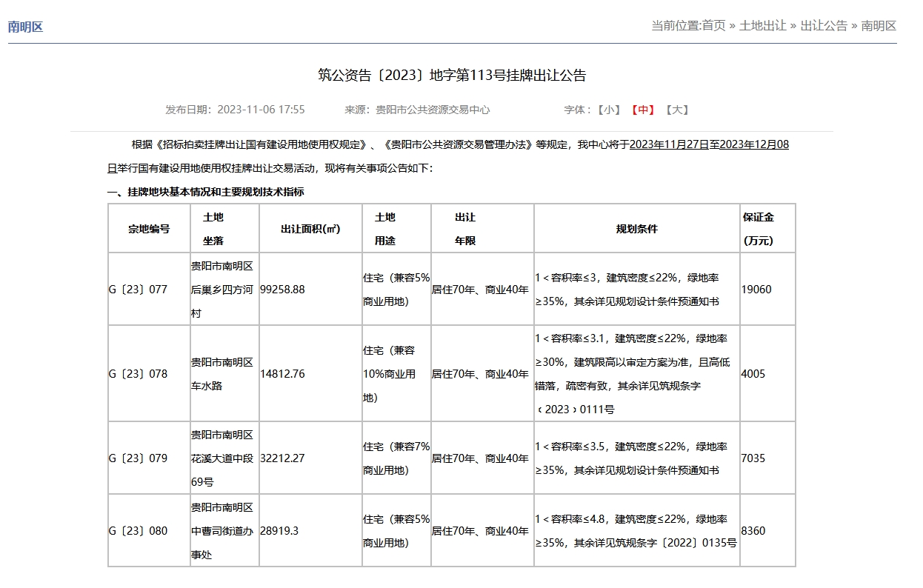Choose the red 中 font size option

tap(642, 110)
